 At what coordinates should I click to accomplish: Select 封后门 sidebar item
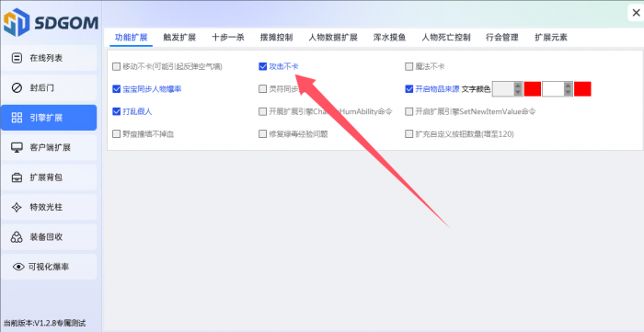[x=49, y=87]
